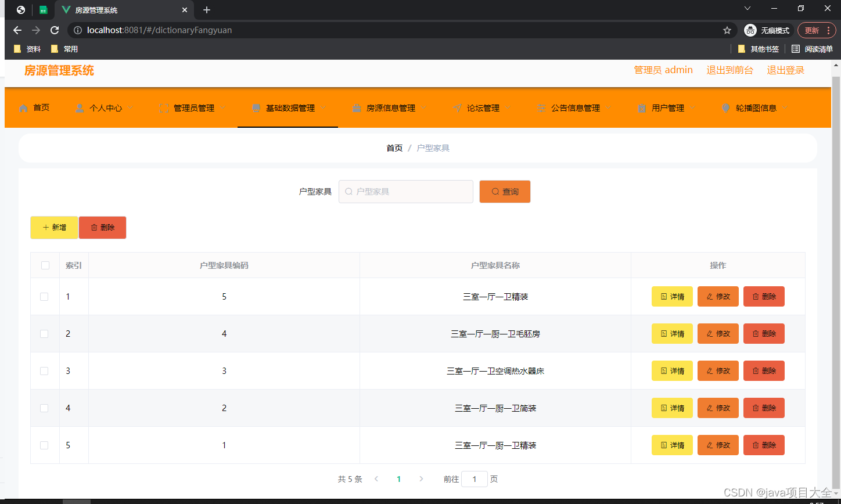Bookmark this page with the star icon

click(727, 30)
